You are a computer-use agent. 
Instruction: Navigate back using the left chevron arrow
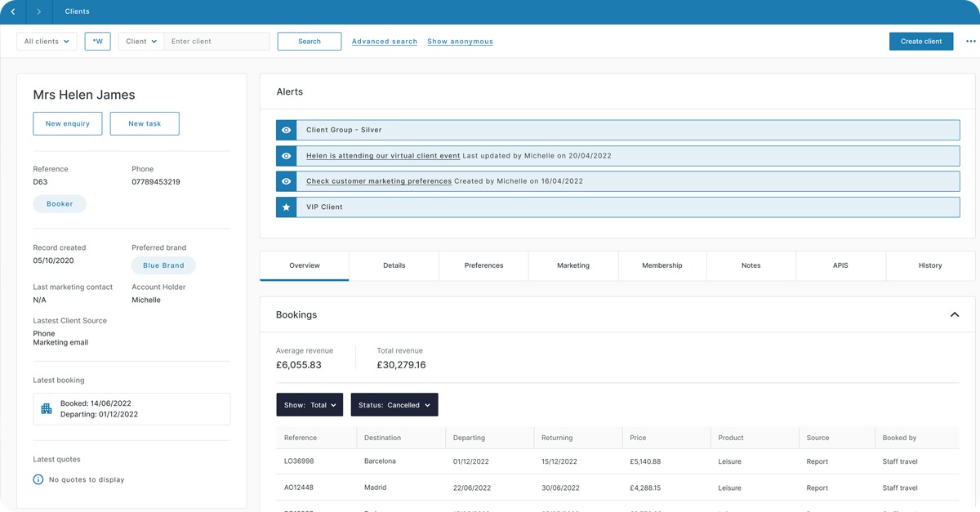click(x=11, y=11)
